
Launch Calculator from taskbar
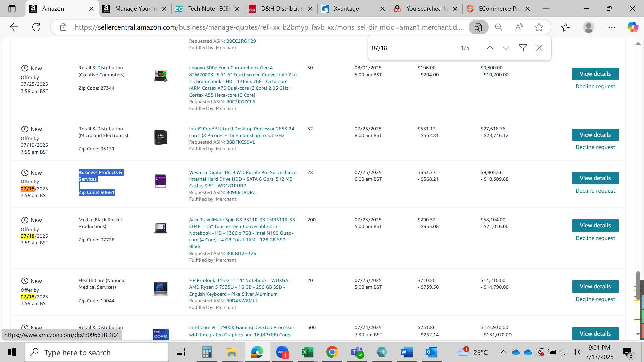[x=207, y=352]
